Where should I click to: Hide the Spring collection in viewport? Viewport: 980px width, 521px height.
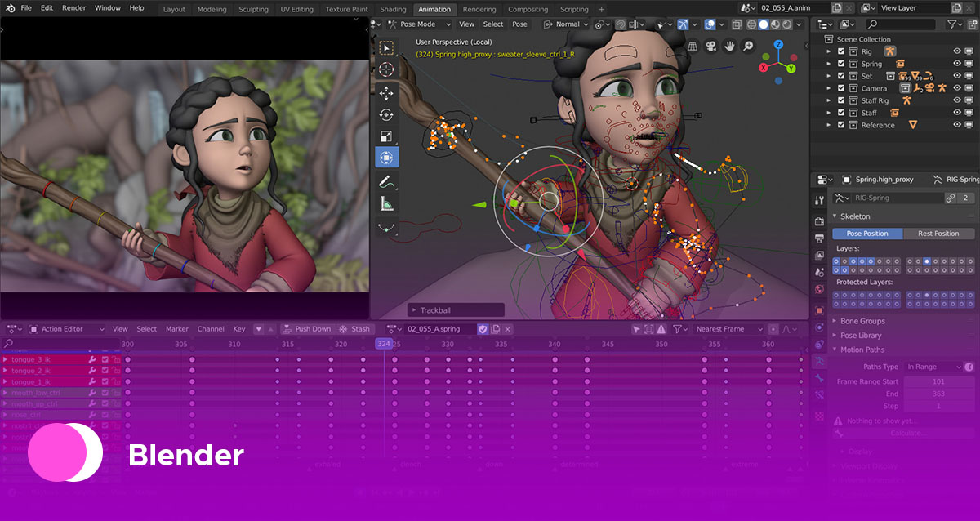click(x=957, y=64)
